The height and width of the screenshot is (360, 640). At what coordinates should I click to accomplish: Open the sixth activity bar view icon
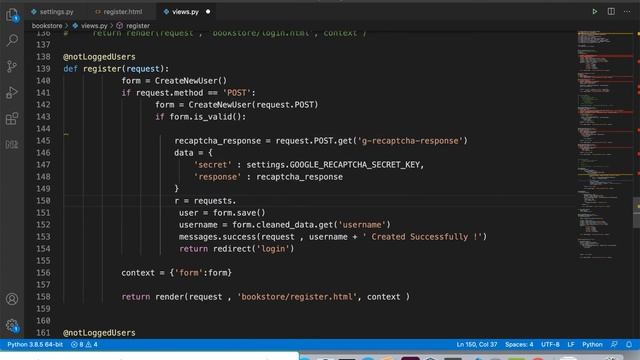coord(12,144)
